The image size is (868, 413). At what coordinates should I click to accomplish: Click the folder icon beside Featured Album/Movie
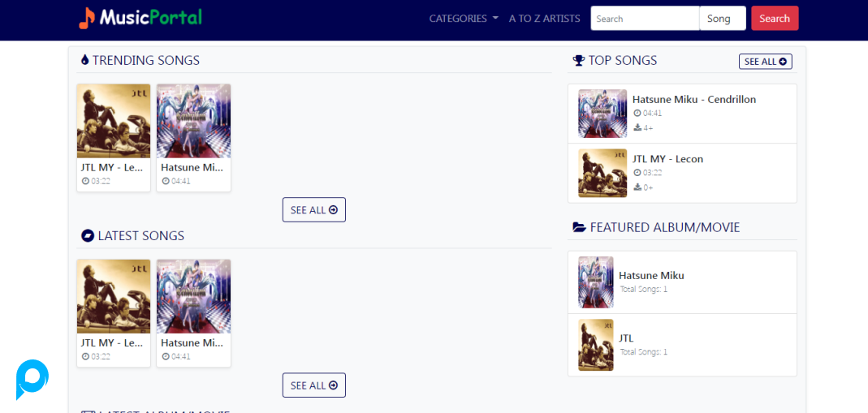(579, 227)
